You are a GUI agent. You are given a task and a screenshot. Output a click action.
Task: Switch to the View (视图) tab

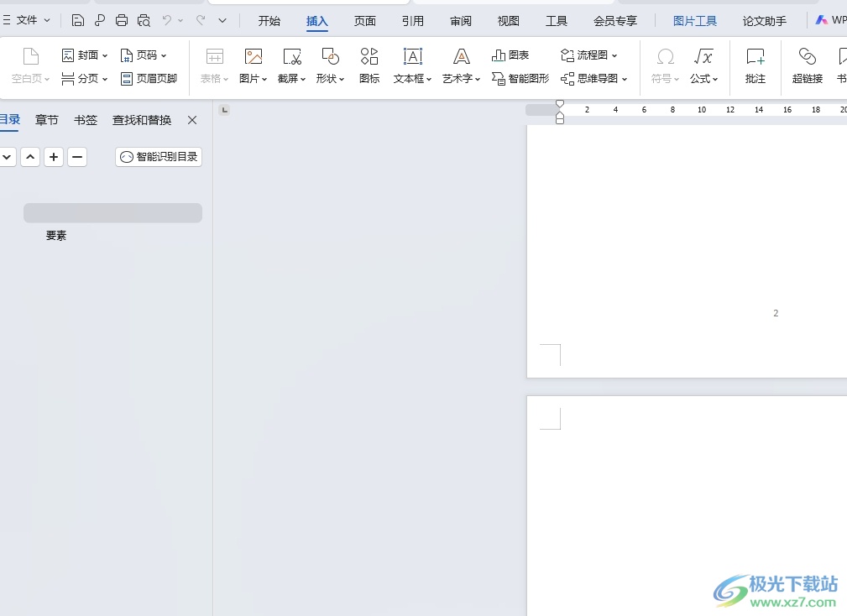[x=509, y=21]
